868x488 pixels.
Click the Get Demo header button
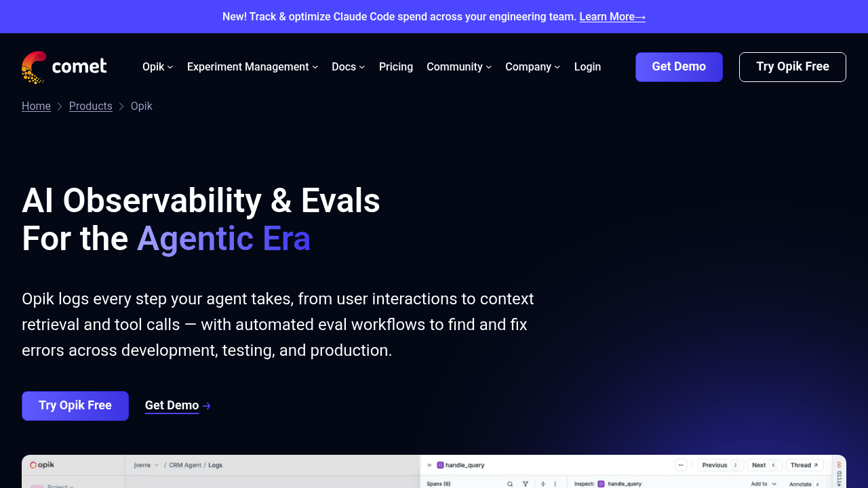click(x=679, y=67)
